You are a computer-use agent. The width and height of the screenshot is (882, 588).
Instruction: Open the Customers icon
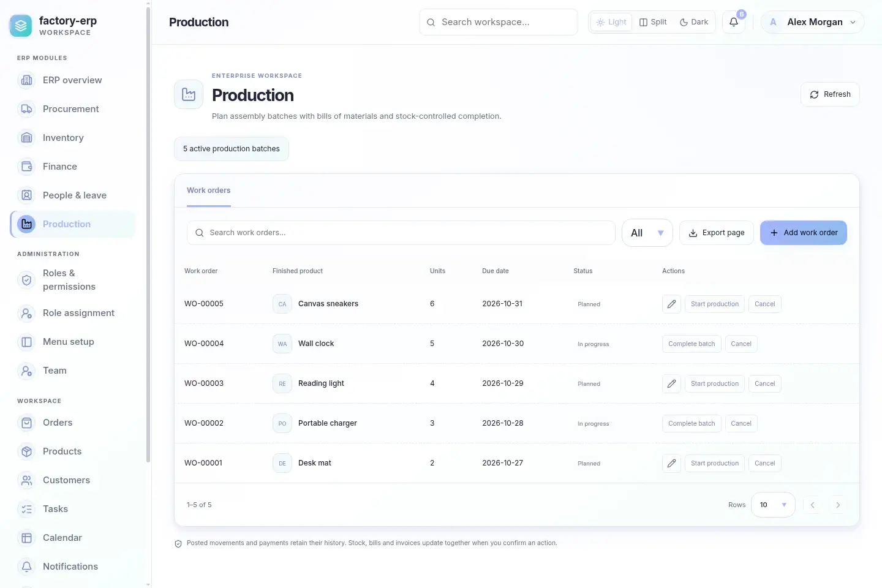(x=27, y=480)
